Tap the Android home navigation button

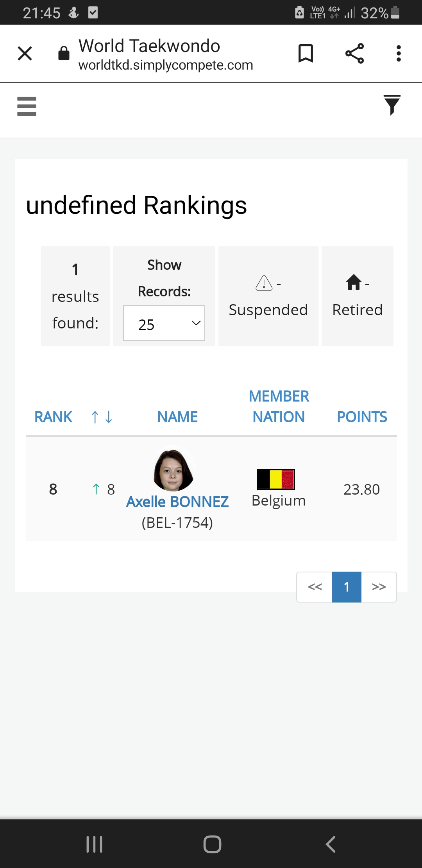tap(212, 844)
